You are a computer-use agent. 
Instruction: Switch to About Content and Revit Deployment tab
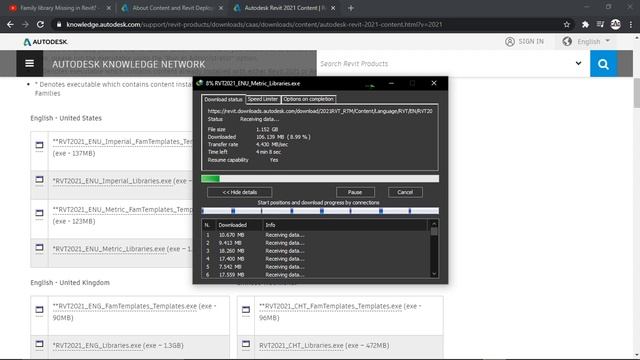tap(171, 8)
